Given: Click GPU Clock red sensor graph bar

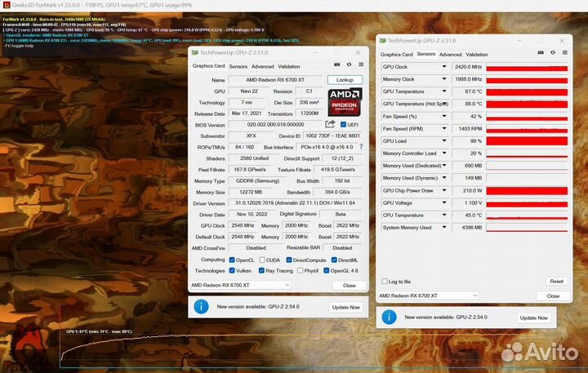Looking at the screenshot, I should click(x=527, y=67).
